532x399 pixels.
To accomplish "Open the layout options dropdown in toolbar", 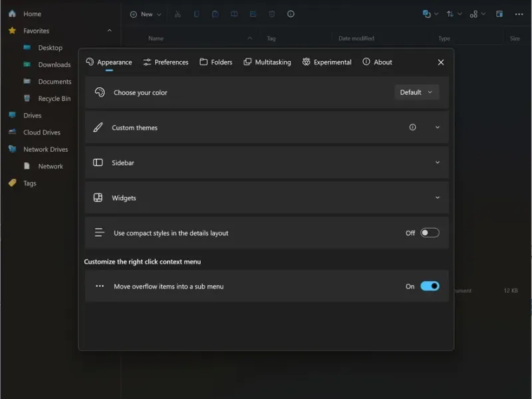I will coord(477,14).
